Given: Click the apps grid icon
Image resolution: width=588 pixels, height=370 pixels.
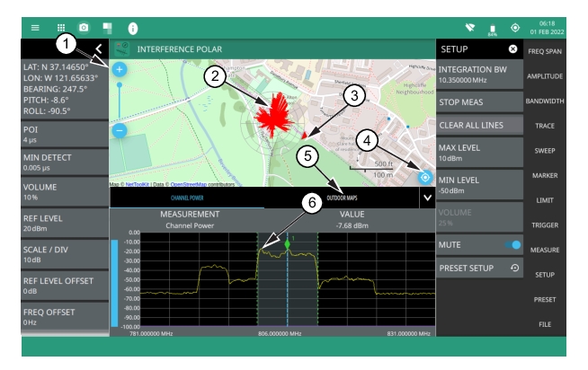Looking at the screenshot, I should (62, 28).
